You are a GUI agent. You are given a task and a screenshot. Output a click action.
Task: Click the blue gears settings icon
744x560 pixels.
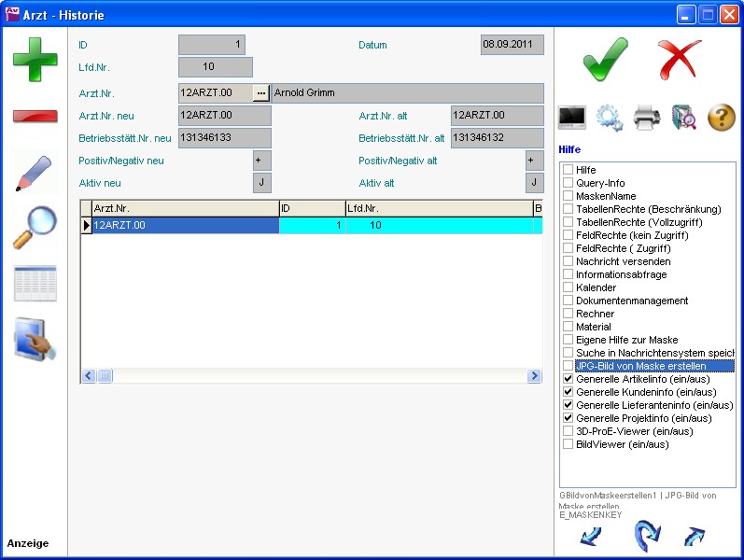click(610, 118)
